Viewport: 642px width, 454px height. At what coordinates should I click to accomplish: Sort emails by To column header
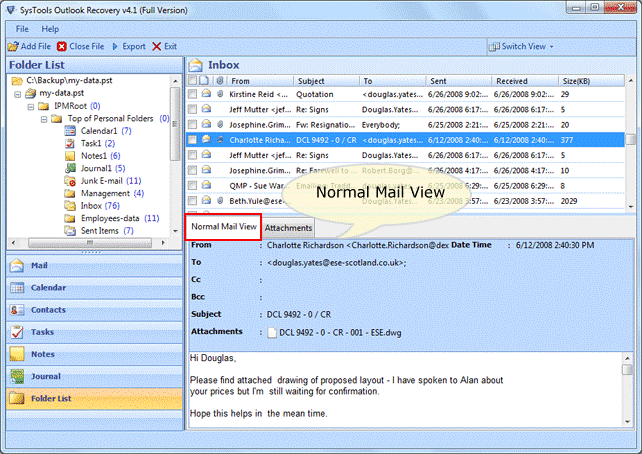click(x=393, y=81)
